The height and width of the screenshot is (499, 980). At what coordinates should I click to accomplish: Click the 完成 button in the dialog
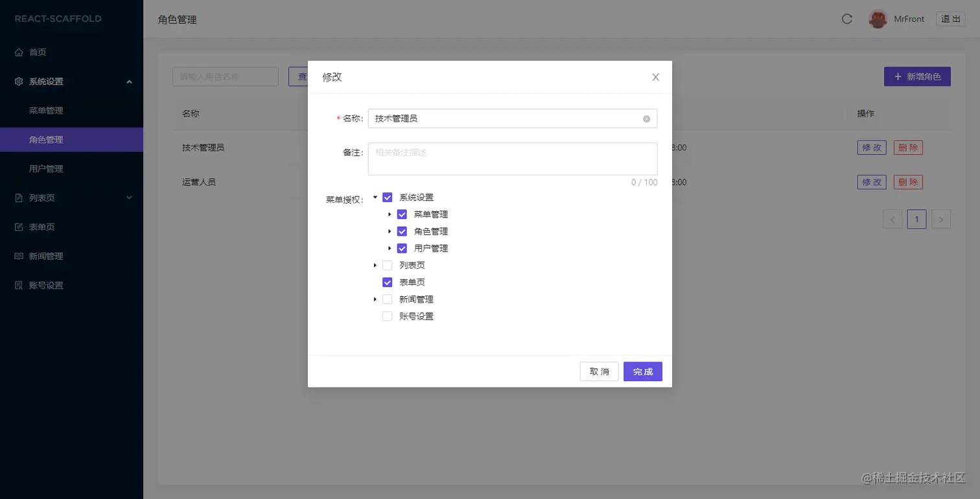642,371
